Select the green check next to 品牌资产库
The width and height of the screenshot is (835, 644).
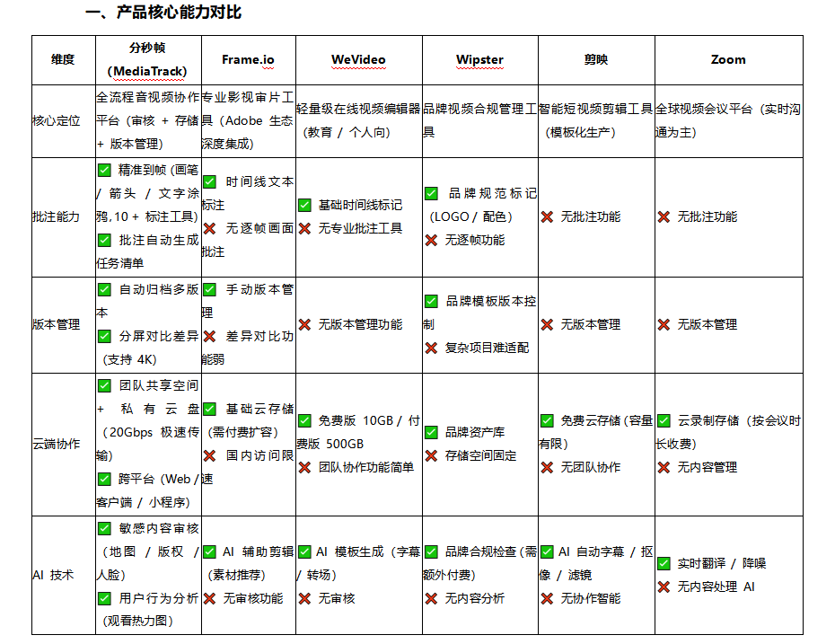coord(431,432)
